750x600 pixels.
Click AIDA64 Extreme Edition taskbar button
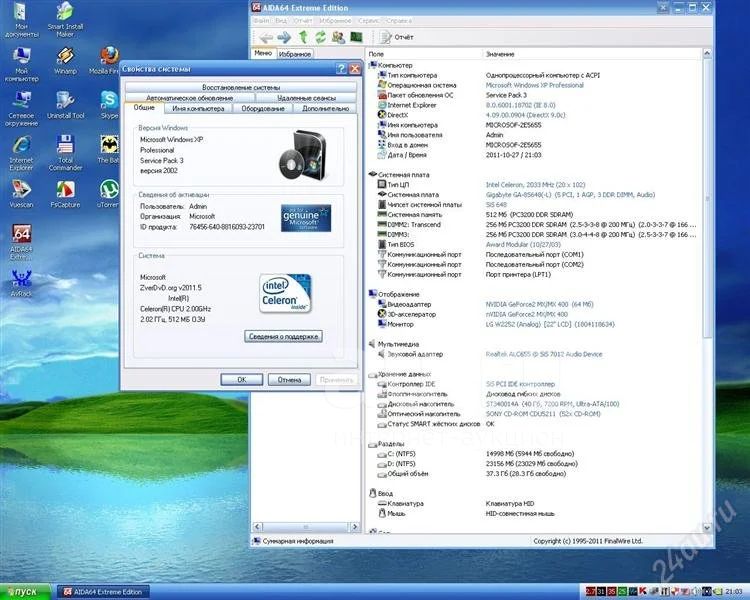click(103, 592)
